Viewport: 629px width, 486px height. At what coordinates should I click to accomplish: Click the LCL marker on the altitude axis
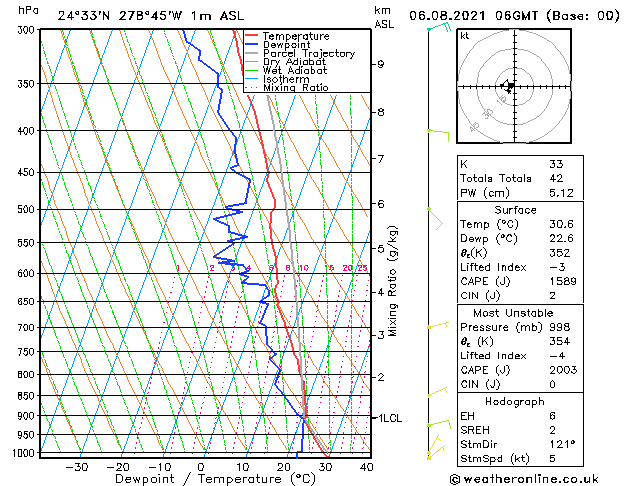(x=388, y=418)
